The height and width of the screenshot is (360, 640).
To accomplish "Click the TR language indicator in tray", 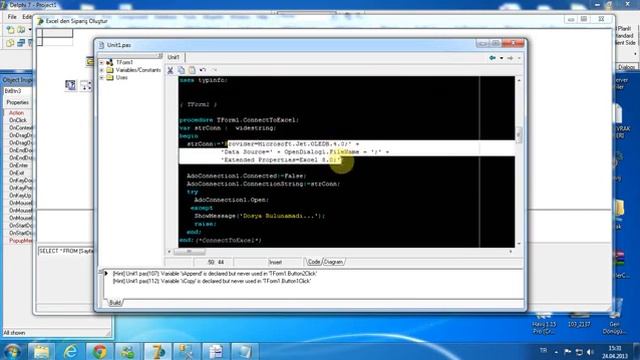I will 543,351.
